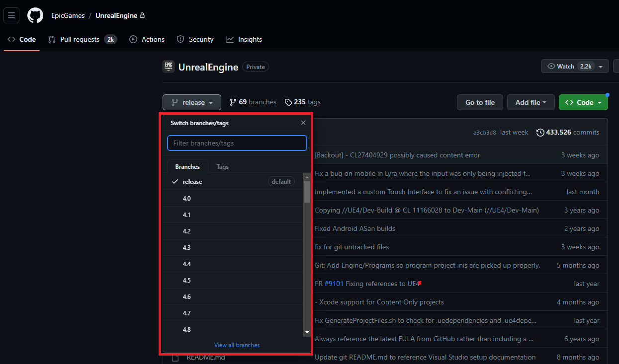Select the Branches tab in popup
Image resolution: width=619 pixels, height=364 pixels.
[x=187, y=167]
